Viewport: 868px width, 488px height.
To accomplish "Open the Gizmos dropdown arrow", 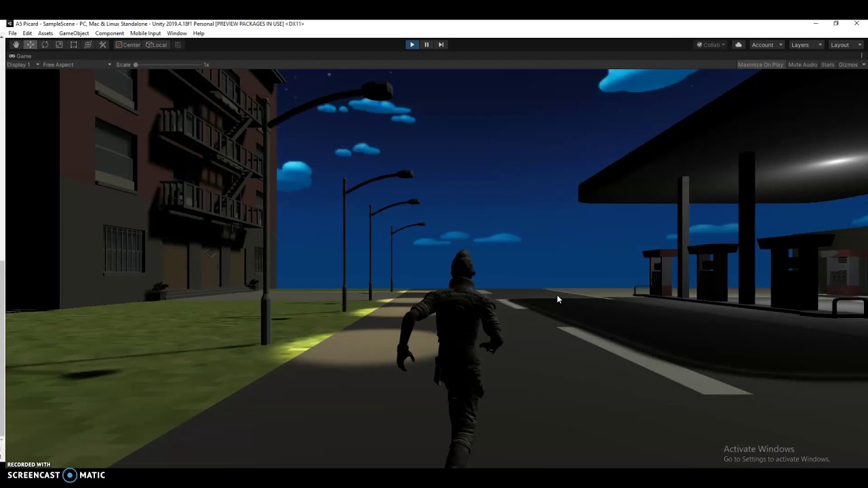I will (x=863, y=64).
